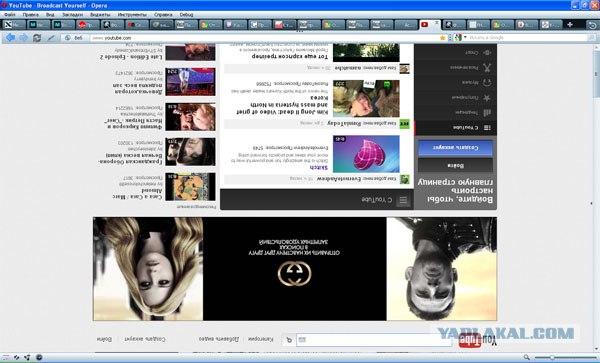Image resolution: width=600 pixels, height=363 pixels.
Task: Toggle the panel icon at status bar start
Action: pos(5,357)
